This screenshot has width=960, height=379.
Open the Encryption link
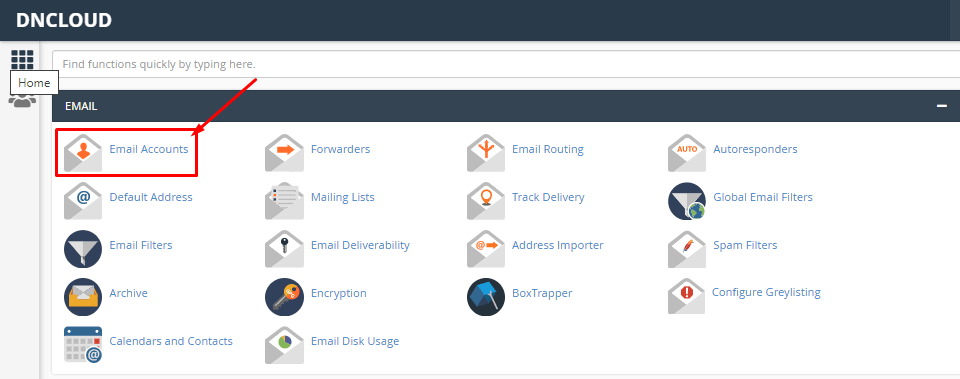pyautogui.click(x=339, y=293)
